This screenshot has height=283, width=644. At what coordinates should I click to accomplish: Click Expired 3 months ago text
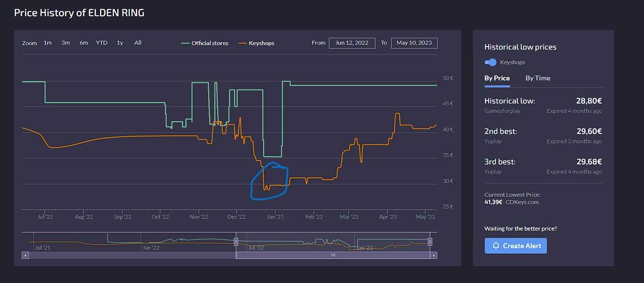pos(574,141)
